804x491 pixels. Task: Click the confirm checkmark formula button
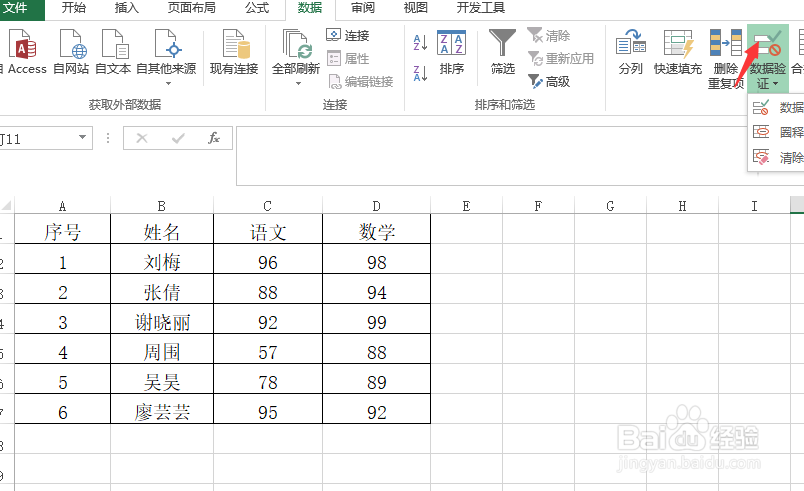(x=178, y=138)
